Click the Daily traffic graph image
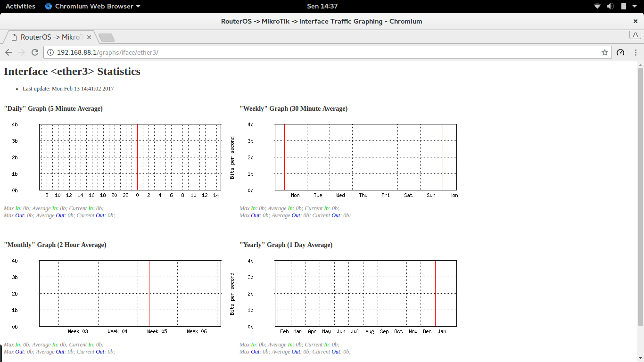The height and width of the screenshot is (362, 644). click(114, 160)
